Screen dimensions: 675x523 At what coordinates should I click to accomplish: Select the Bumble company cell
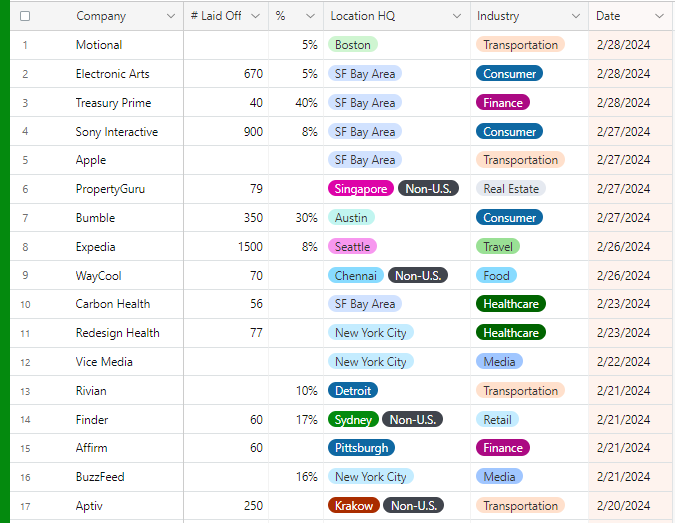point(97,218)
